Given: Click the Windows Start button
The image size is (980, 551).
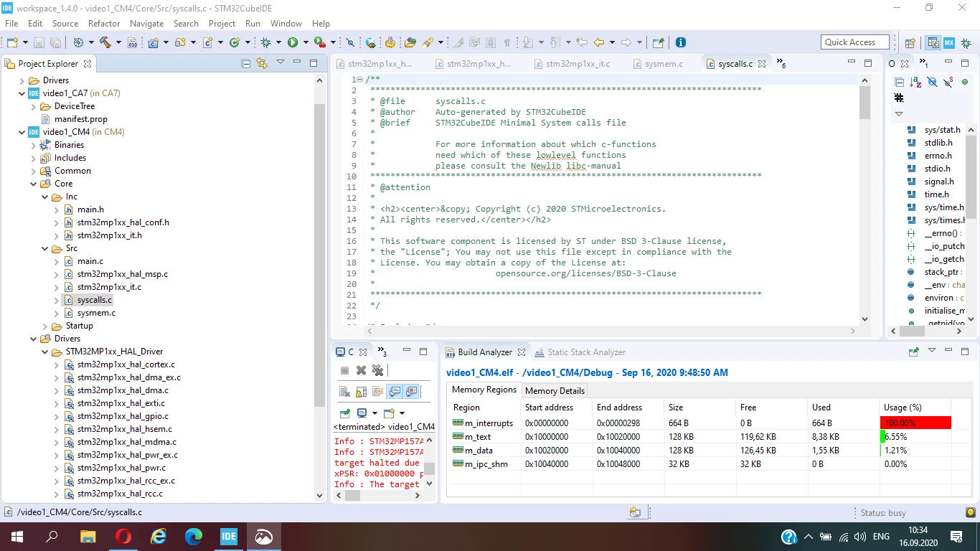Looking at the screenshot, I should (x=17, y=536).
